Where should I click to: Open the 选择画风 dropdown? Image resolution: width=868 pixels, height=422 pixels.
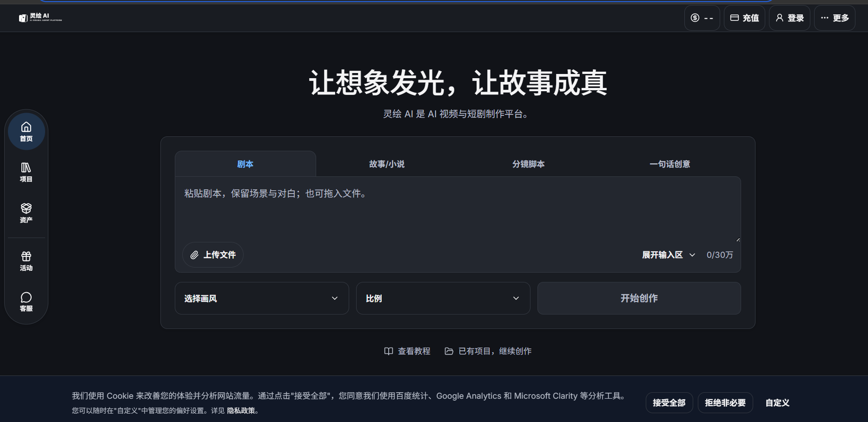pos(262,298)
